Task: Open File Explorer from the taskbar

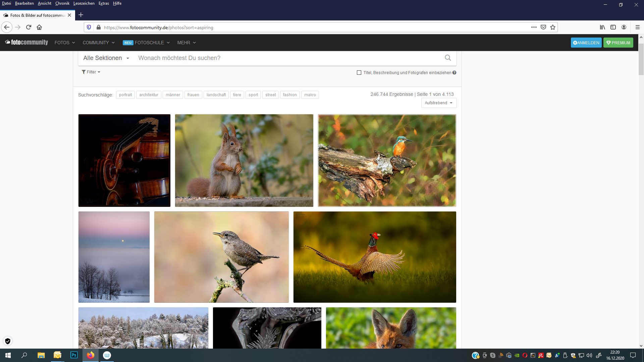Action: tap(41, 355)
